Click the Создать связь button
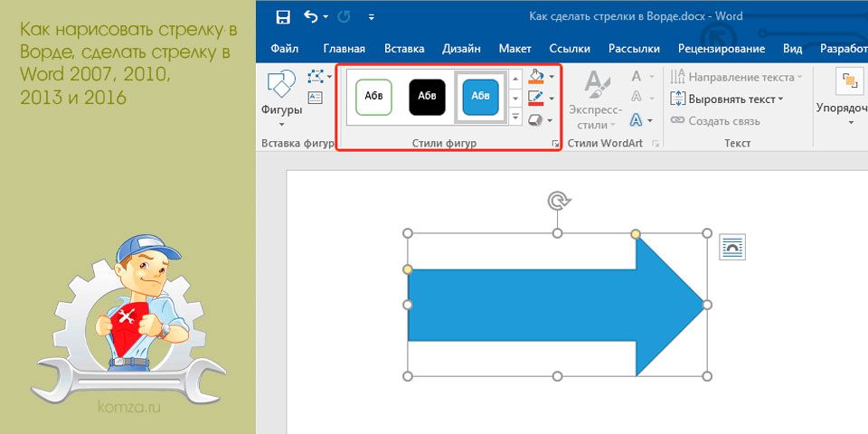Image resolution: width=868 pixels, height=434 pixels. pos(714,120)
